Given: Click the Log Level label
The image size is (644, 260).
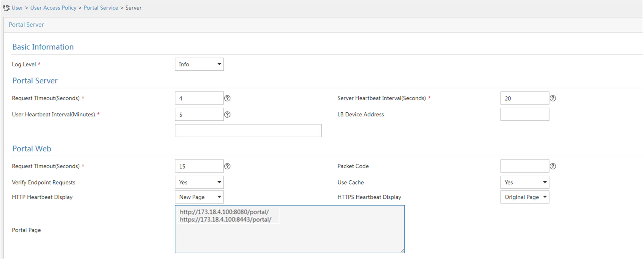Looking at the screenshot, I should (24, 64).
